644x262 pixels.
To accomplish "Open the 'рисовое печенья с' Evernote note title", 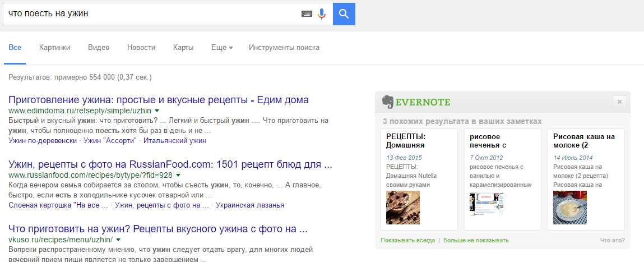I will click(488, 141).
